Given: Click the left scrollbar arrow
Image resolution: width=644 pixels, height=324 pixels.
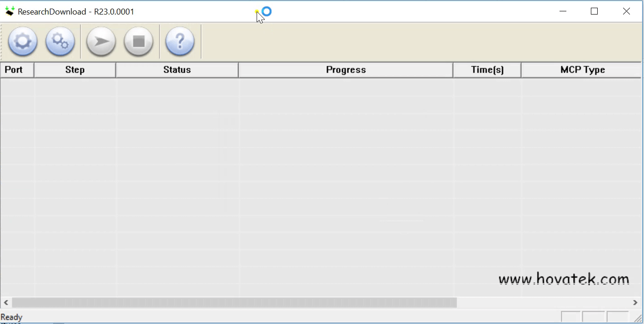Looking at the screenshot, I should click(5, 302).
